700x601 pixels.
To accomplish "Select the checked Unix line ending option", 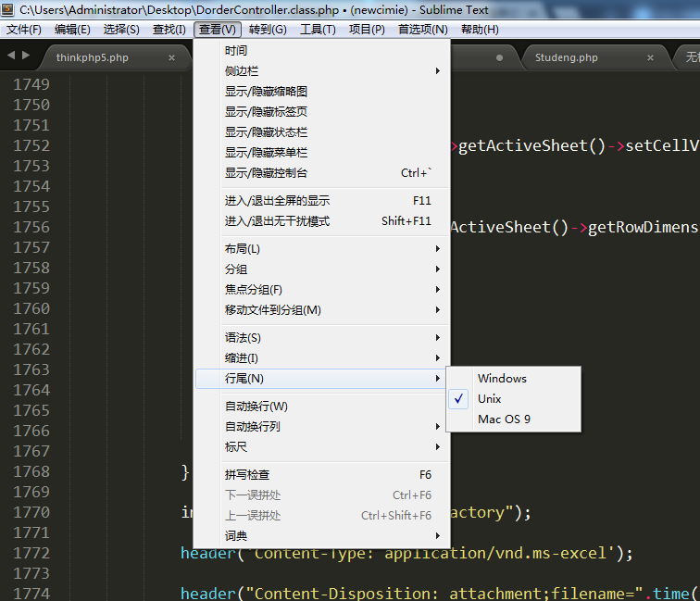I will (489, 398).
